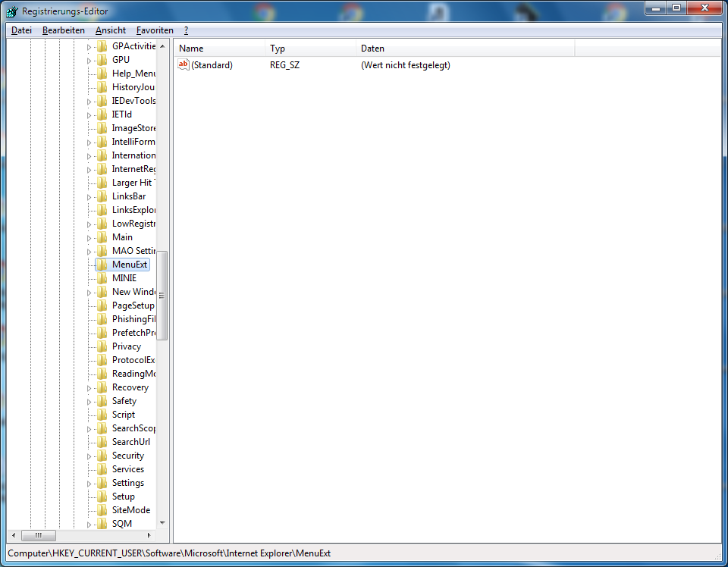Screen dimensions: 728x567
Task: Expand the New Windows key
Action: (89, 293)
